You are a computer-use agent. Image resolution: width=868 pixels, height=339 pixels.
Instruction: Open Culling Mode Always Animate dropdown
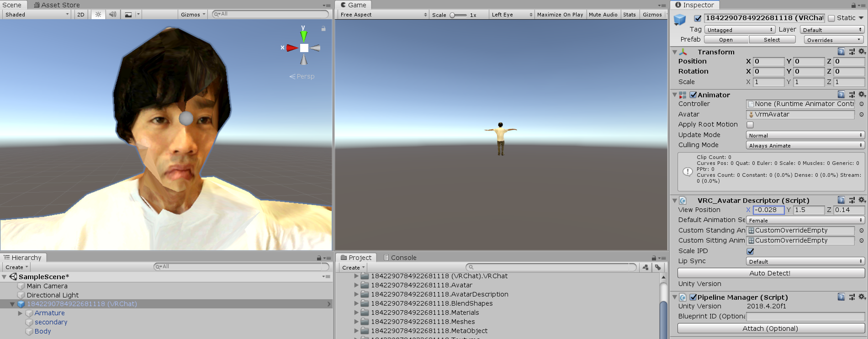coord(805,145)
